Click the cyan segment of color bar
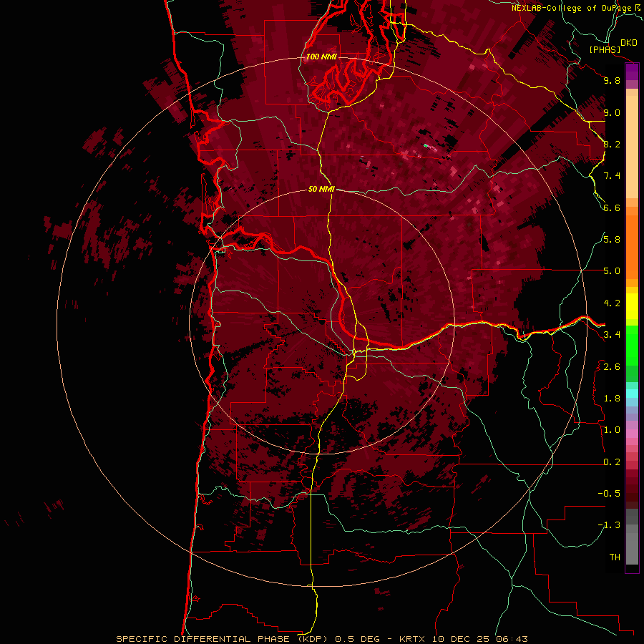 click(x=632, y=393)
